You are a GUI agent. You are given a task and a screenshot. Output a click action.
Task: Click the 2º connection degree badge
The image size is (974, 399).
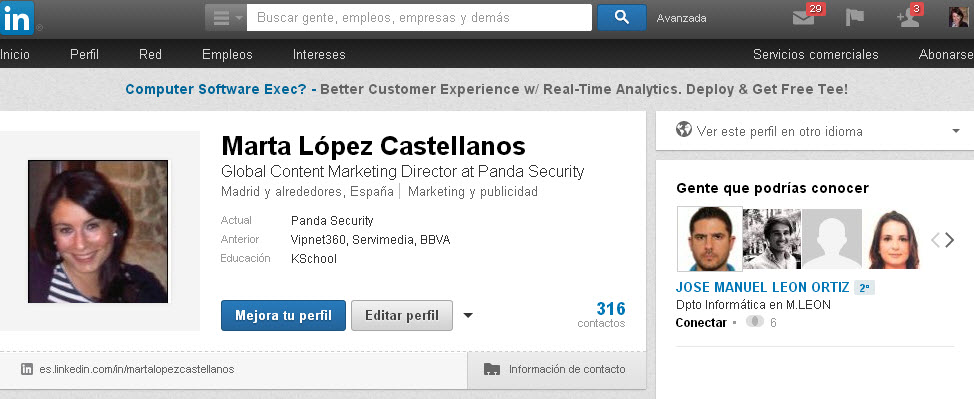864,288
